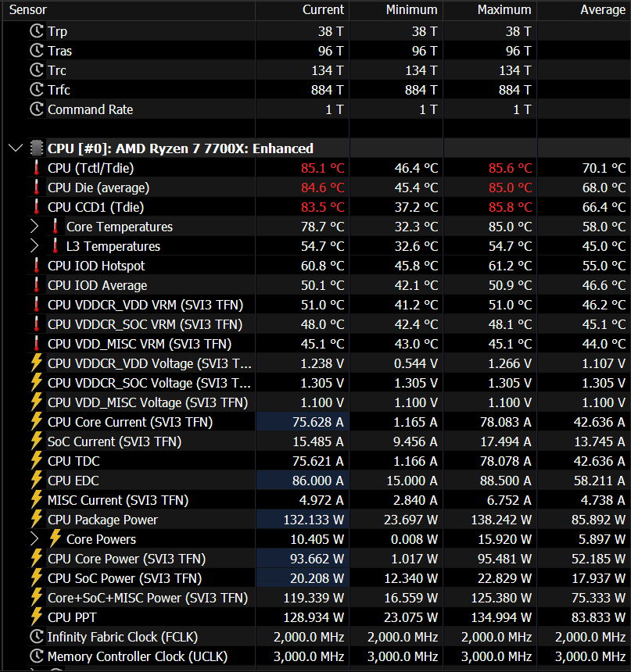Image resolution: width=631 pixels, height=672 pixels.
Task: Click the lightning icon for CPU Package Power
Action: (37, 520)
